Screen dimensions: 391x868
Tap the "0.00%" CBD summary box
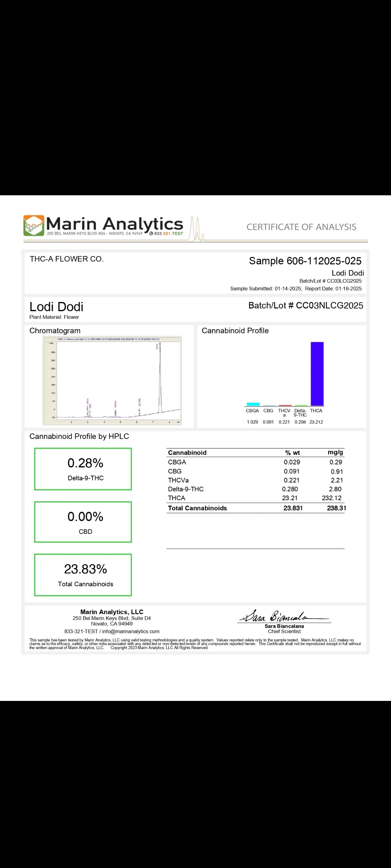83,522
